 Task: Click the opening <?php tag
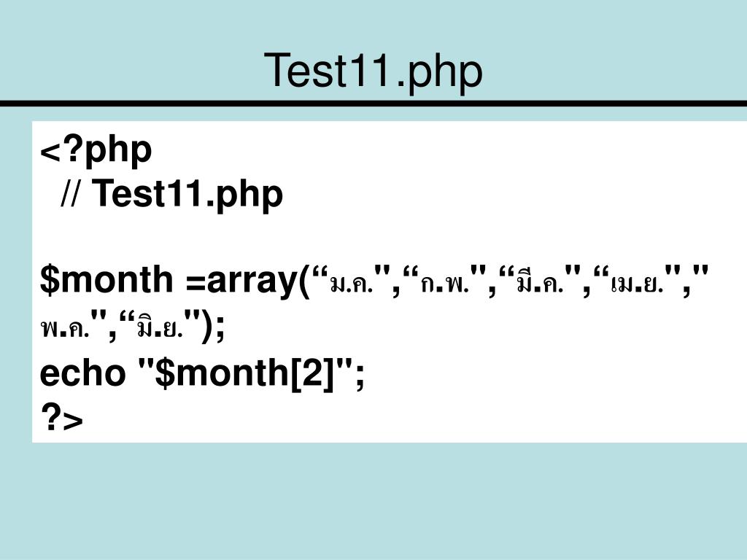coord(96,151)
